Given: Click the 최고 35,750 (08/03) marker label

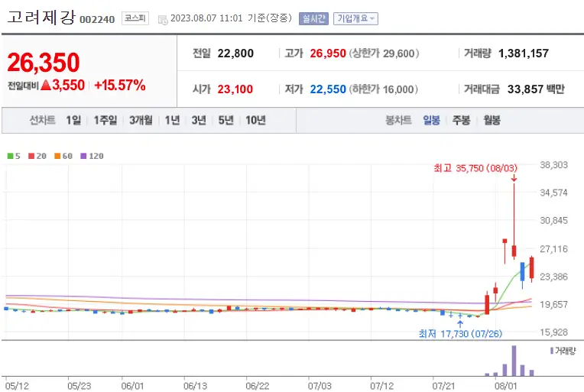Looking at the screenshot, I should click(475, 168).
